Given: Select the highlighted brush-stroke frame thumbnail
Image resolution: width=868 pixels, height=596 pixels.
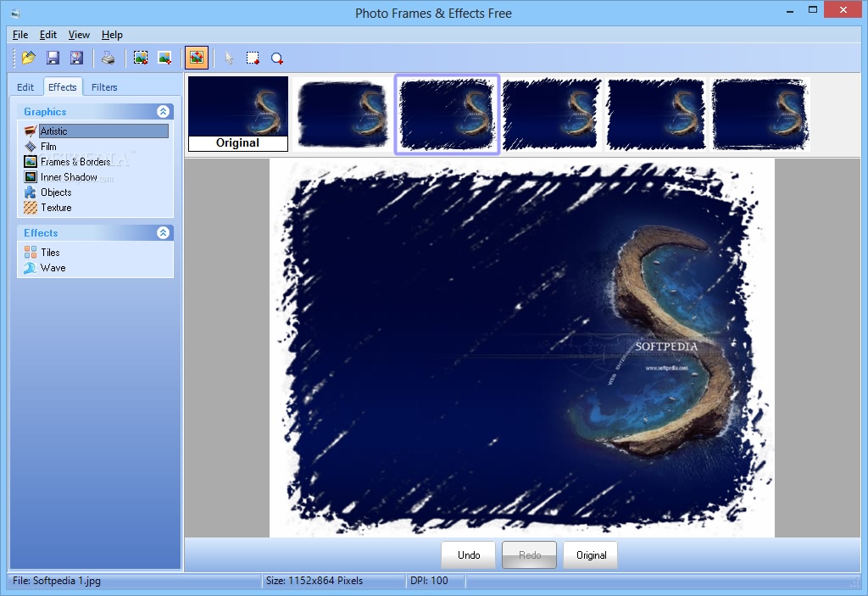Looking at the screenshot, I should [x=447, y=114].
